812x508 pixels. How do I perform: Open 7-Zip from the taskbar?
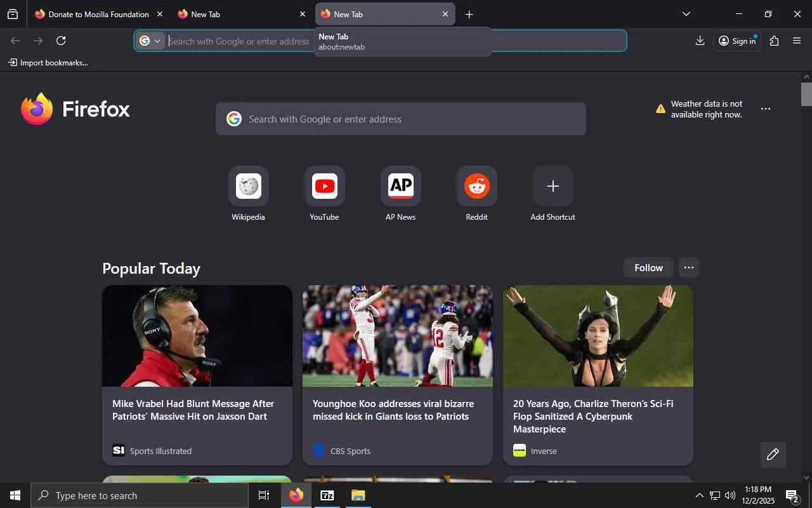point(327,495)
